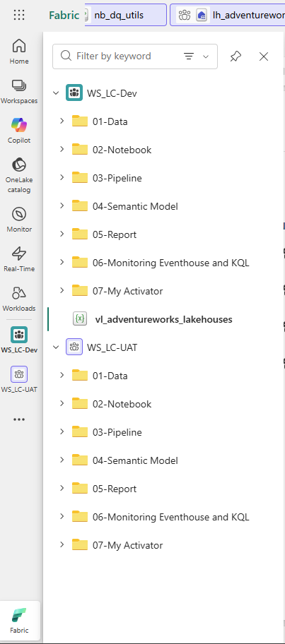
Task: Switch to the lh_adventureworks lakehouse tab
Action: [x=228, y=16]
